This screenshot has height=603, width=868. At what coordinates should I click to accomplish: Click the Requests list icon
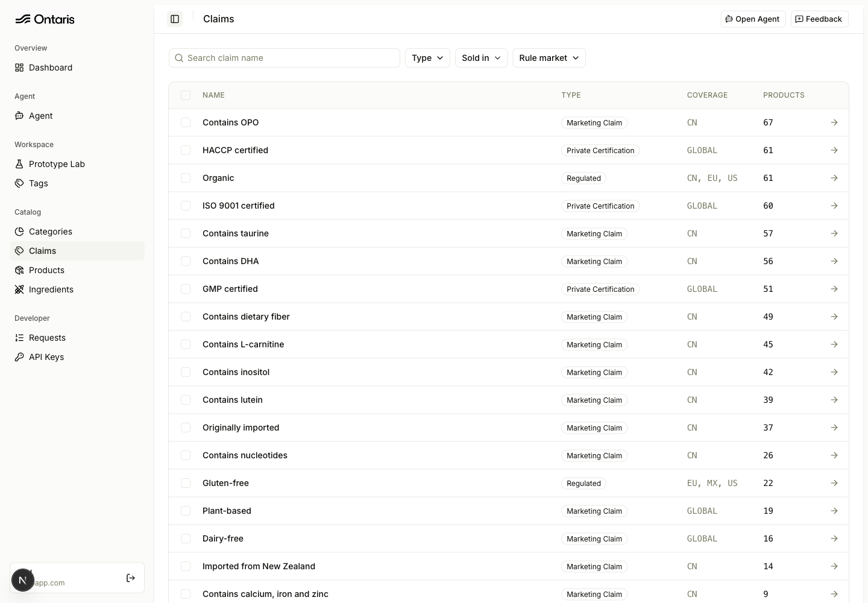19,338
